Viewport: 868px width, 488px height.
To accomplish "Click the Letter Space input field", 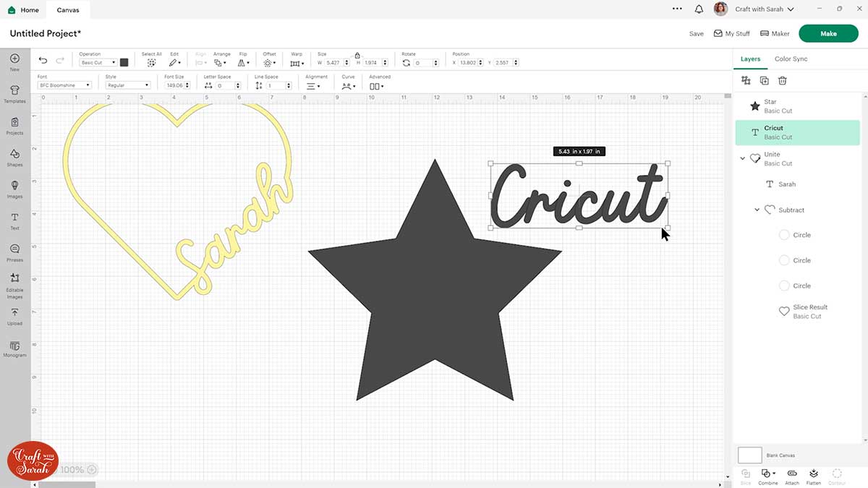I will pos(224,85).
